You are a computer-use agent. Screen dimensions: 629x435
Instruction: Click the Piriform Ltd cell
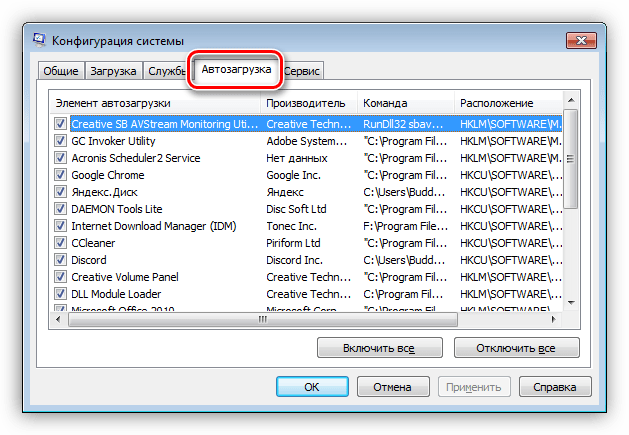tap(293, 243)
